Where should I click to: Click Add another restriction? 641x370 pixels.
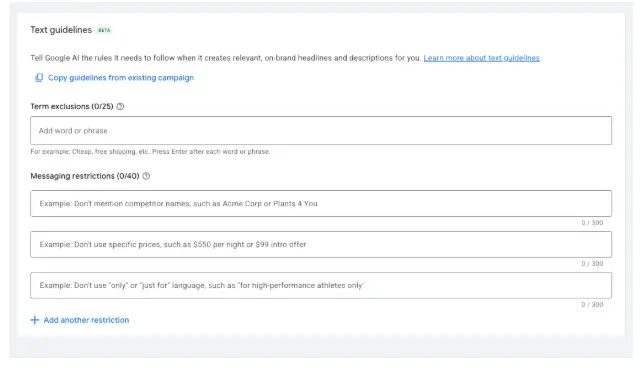click(x=86, y=320)
